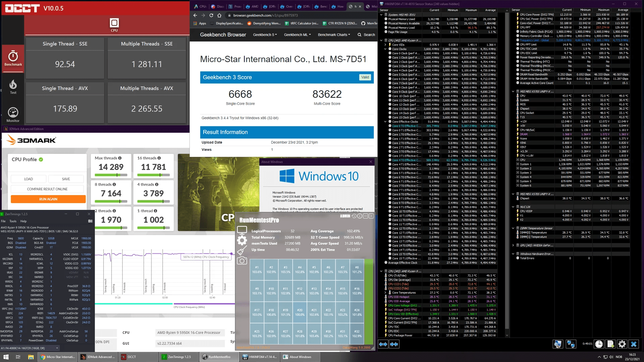Click 8 threads score bar

[x=111, y=201]
